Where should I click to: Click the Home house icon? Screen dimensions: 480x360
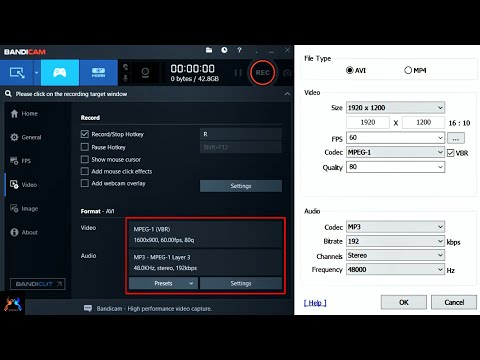click(x=14, y=114)
